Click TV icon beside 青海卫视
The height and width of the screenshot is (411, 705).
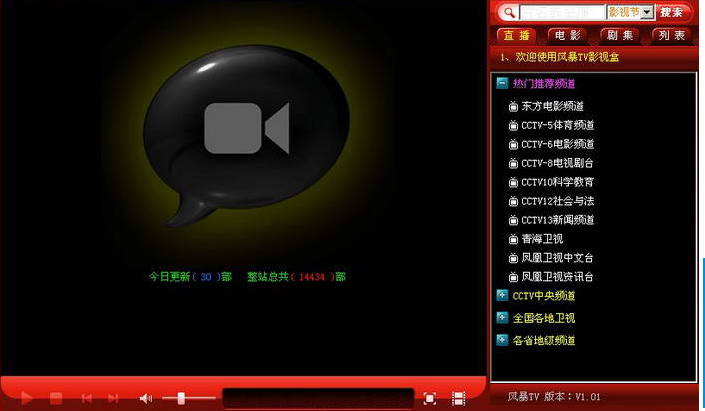point(513,239)
